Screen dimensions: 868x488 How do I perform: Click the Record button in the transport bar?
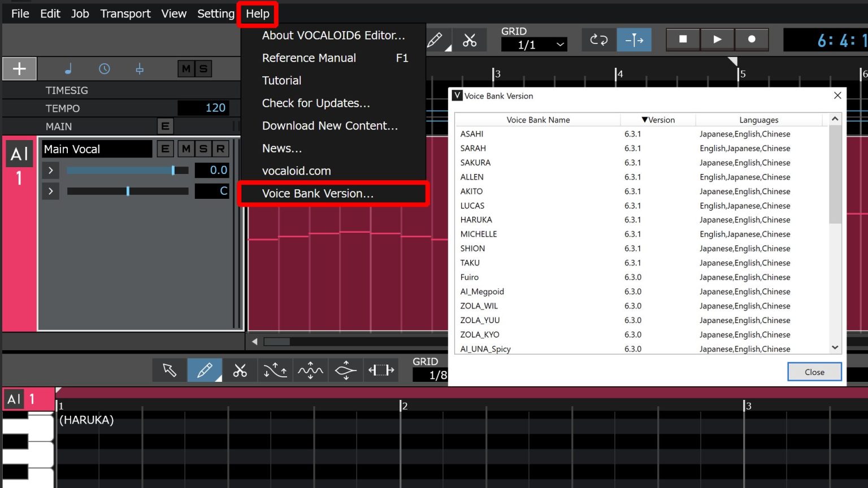pos(752,40)
